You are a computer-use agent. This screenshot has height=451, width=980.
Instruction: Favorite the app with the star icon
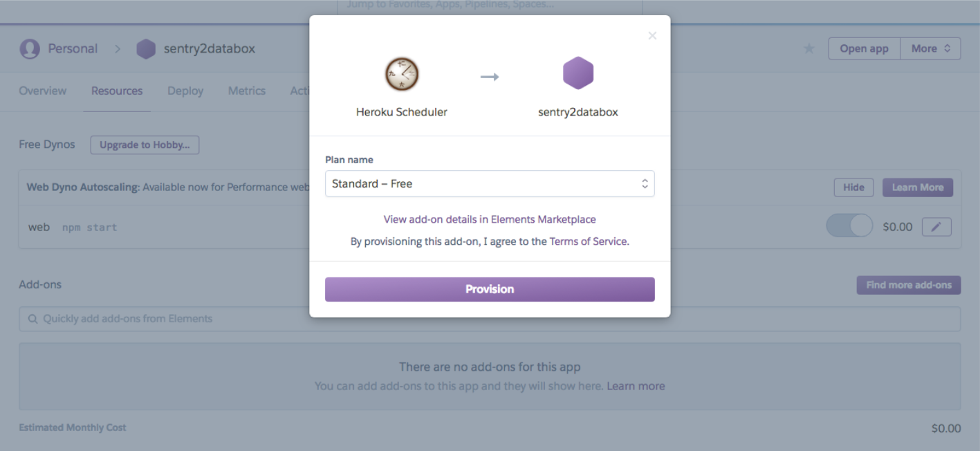pos(809,49)
